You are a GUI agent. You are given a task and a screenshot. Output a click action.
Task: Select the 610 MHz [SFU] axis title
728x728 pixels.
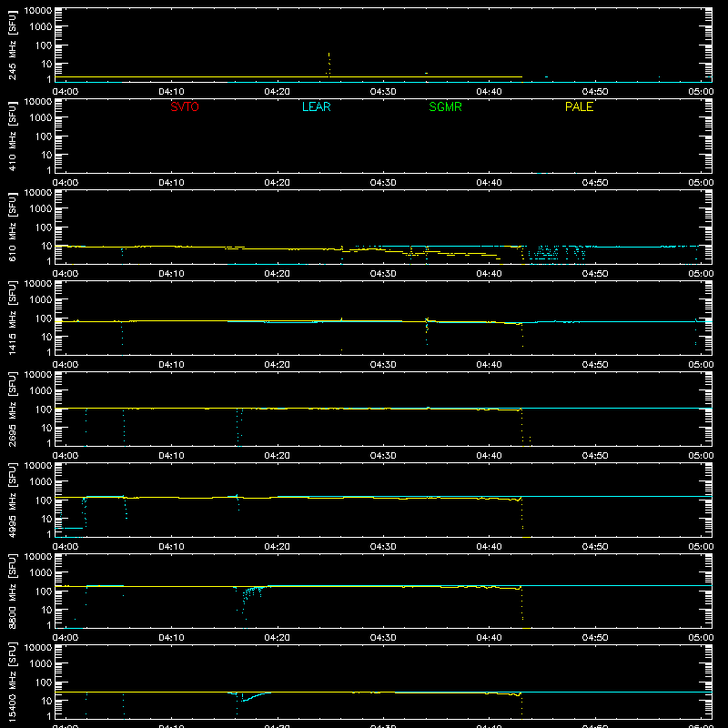pyautogui.click(x=12, y=227)
